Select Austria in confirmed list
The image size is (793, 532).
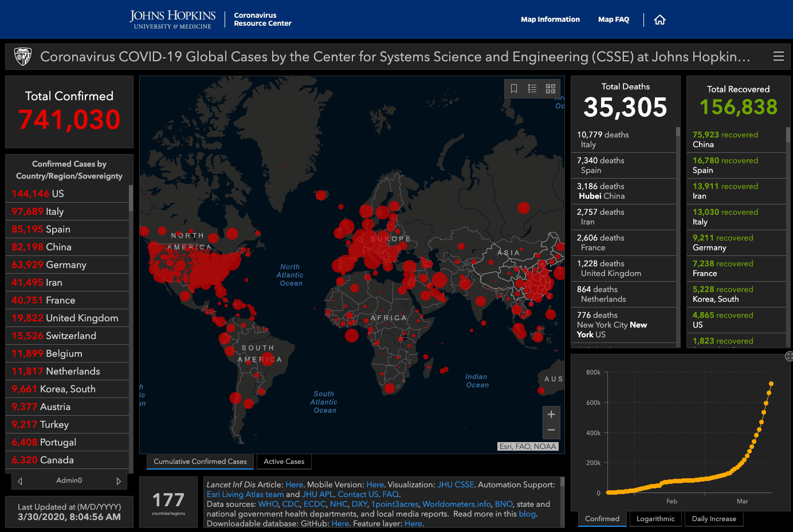click(67, 407)
